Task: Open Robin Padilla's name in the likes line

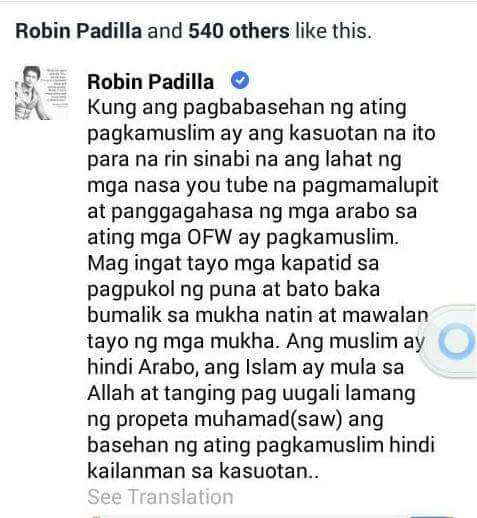Action: point(79,31)
